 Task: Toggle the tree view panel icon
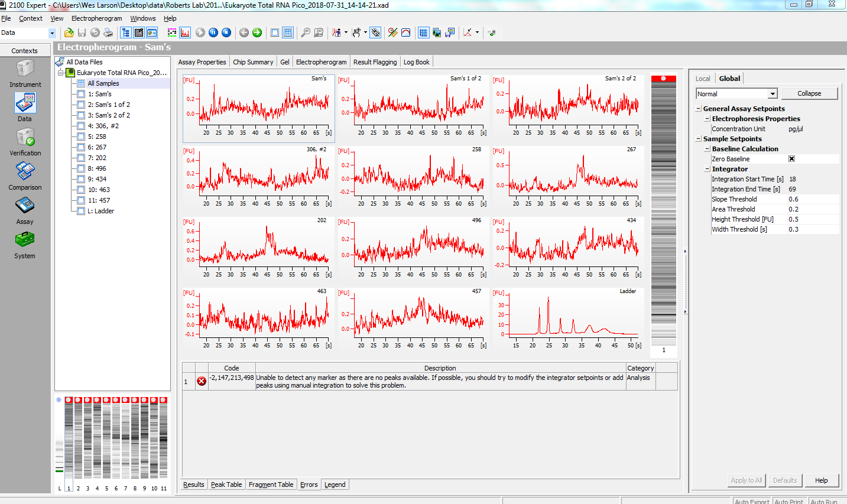[126, 32]
